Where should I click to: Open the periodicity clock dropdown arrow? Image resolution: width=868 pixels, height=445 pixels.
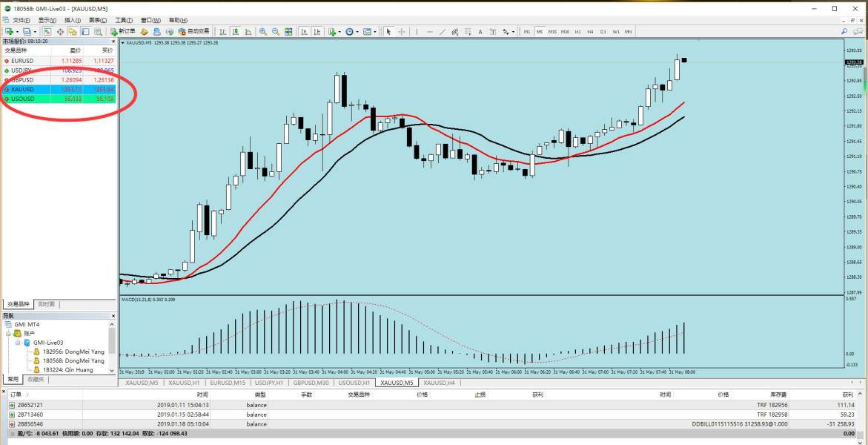point(357,32)
